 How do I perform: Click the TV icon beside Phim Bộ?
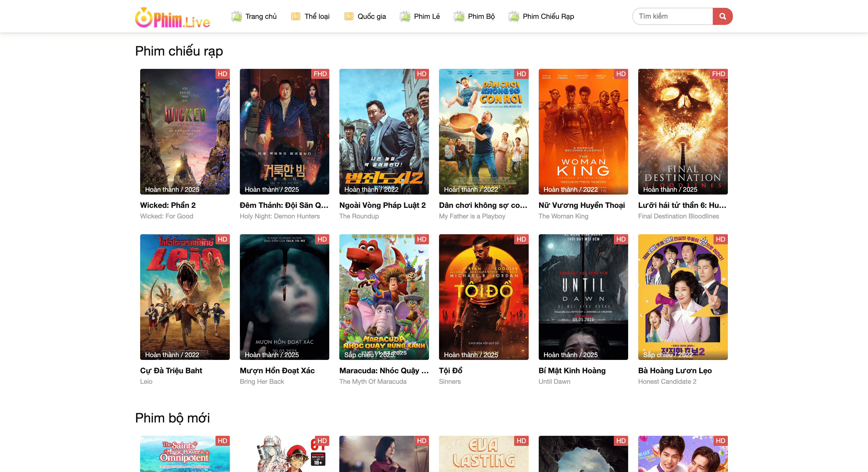(x=459, y=16)
